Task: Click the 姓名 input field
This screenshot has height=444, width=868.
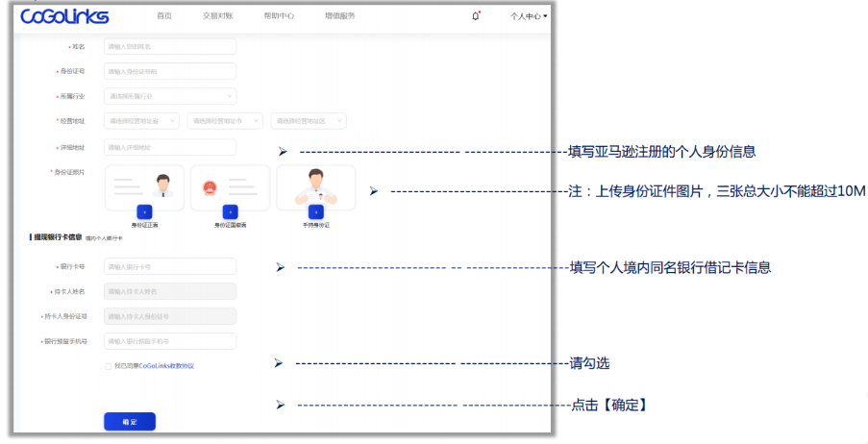Action: [170, 46]
